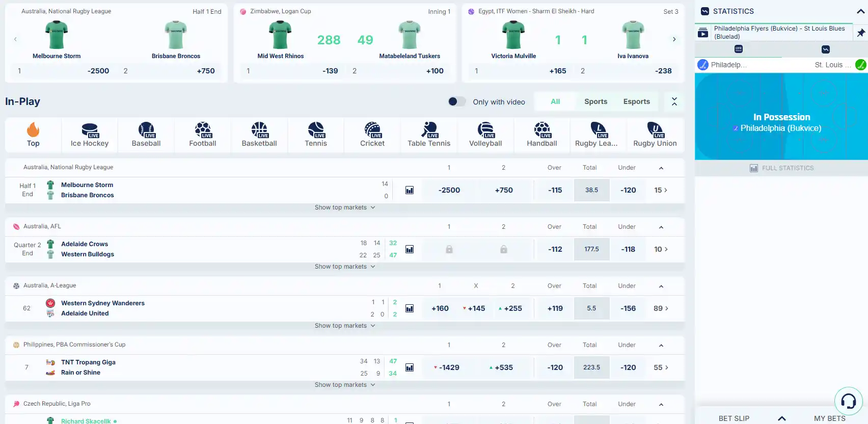Filter in-play events by Football
868x424 pixels.
point(203,135)
